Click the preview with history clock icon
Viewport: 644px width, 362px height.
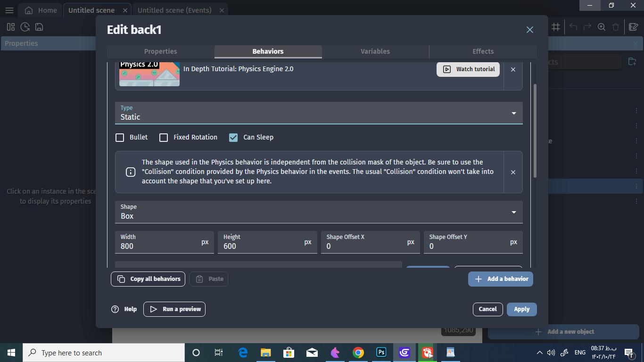coord(25,27)
